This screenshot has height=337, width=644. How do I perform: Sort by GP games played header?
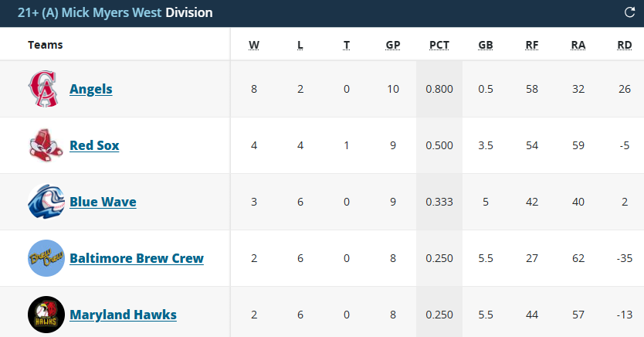click(x=393, y=45)
